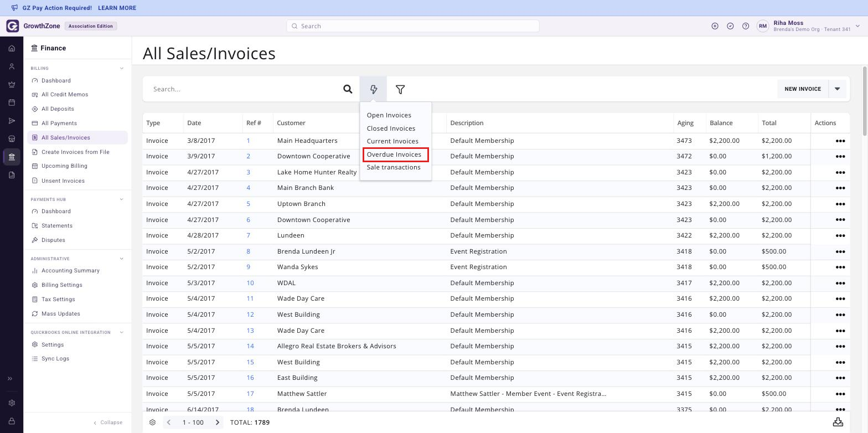Open the Contacts person icon in the left rail

pos(12,66)
